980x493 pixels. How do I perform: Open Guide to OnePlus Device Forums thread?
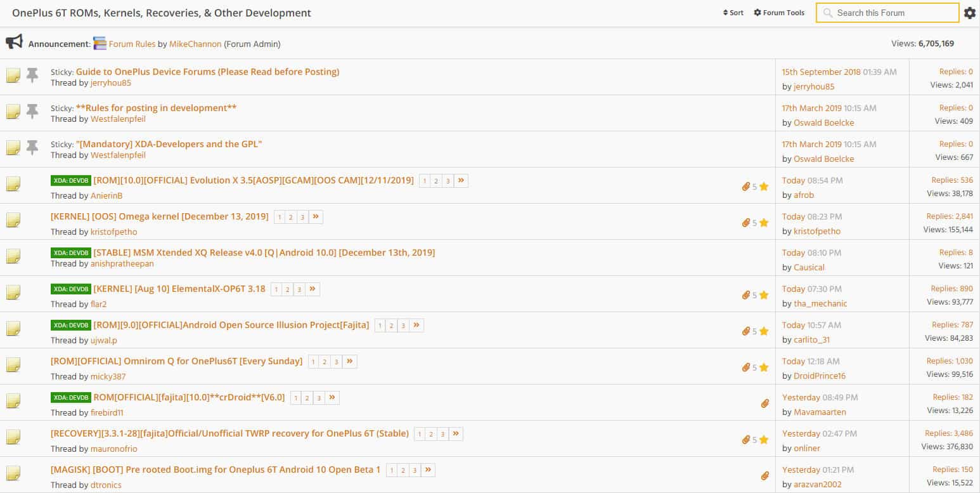(207, 72)
